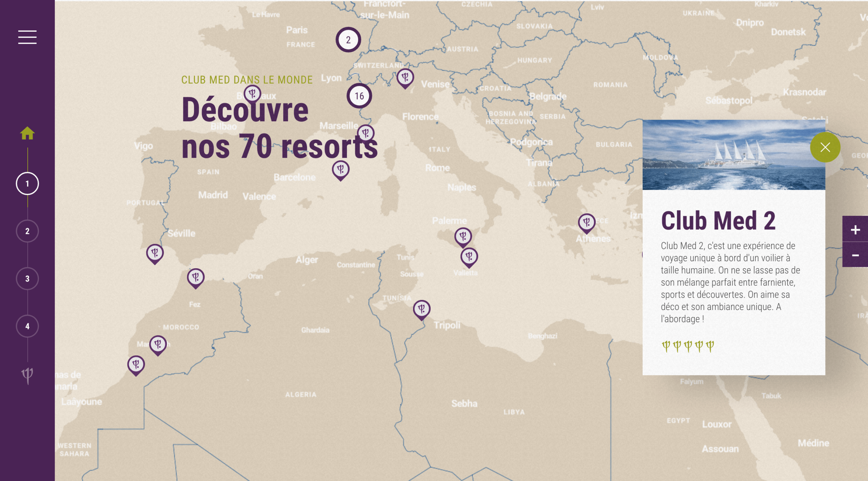868x481 pixels.
Task: Click the trident logo at sidebar bottom
Action: click(27, 375)
